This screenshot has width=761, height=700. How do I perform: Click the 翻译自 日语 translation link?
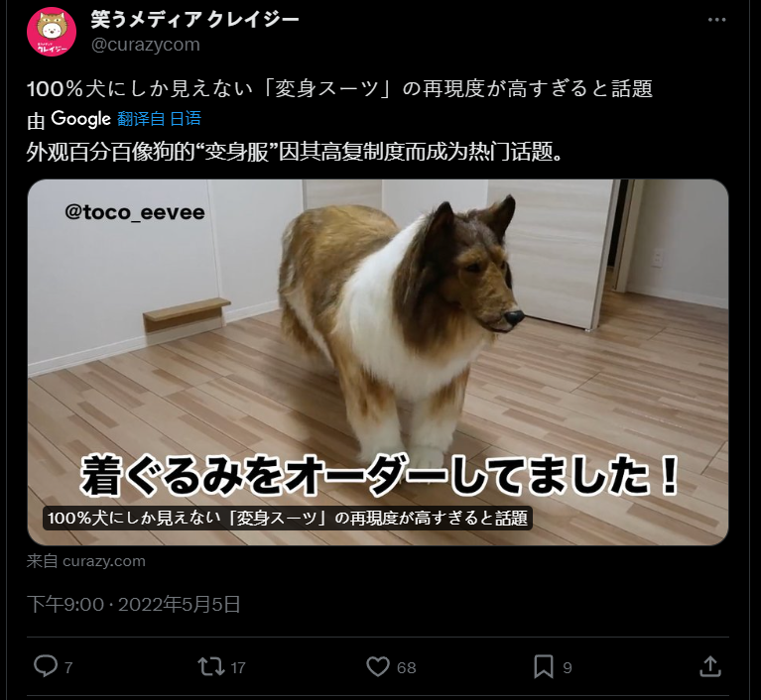tap(159, 119)
